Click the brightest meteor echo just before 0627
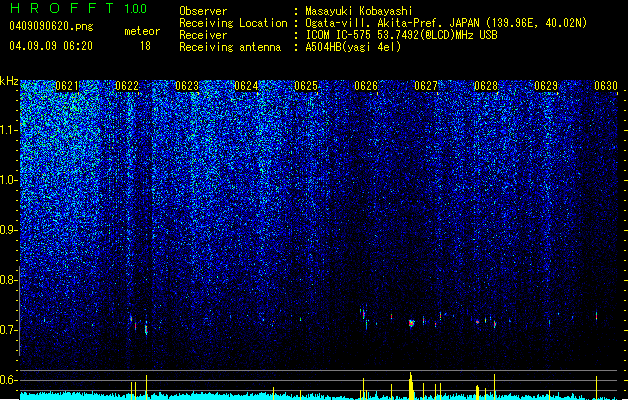This screenshot has width=629, height=400. (411, 323)
